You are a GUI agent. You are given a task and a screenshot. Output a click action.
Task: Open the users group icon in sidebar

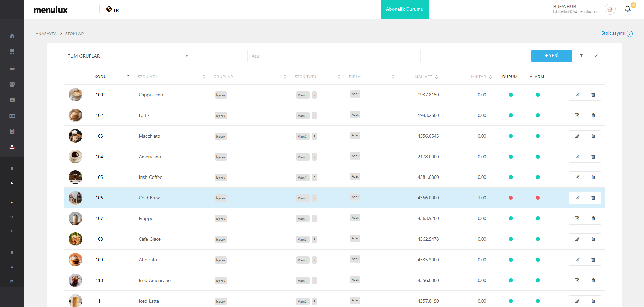pyautogui.click(x=12, y=84)
